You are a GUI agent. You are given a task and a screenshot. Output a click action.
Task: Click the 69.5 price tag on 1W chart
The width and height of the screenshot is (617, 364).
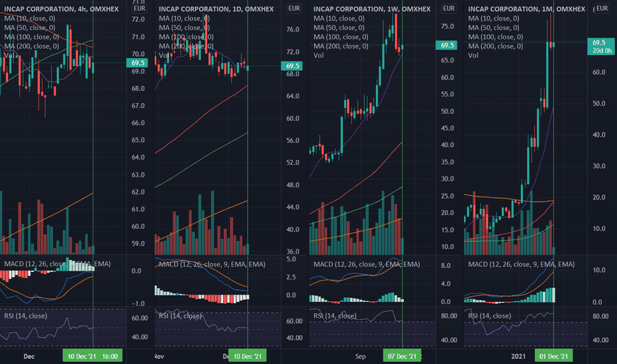446,45
